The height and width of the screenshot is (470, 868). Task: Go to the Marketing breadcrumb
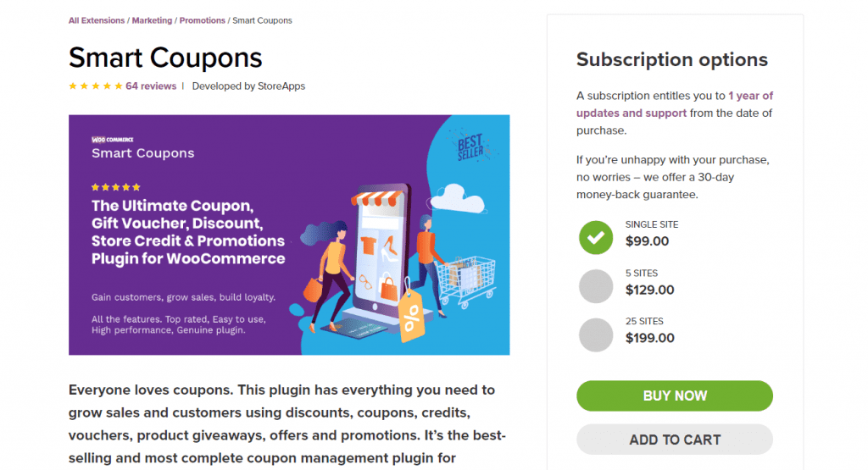[152, 20]
